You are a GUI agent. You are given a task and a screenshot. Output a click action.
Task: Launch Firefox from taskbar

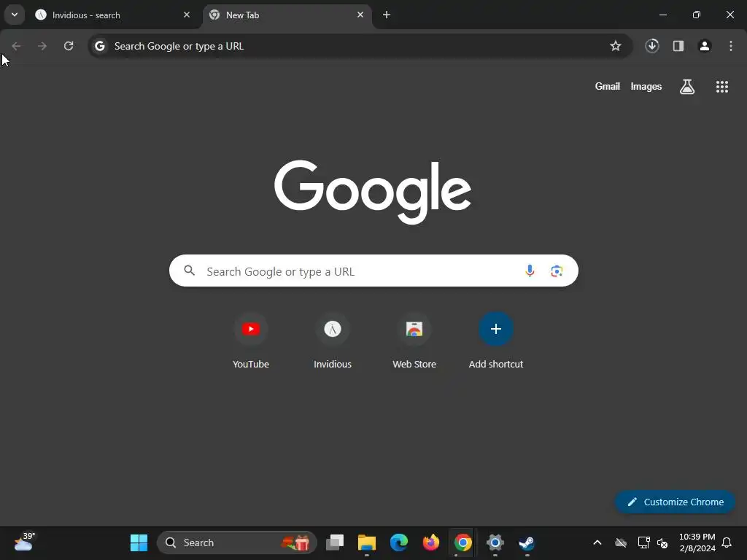click(430, 542)
